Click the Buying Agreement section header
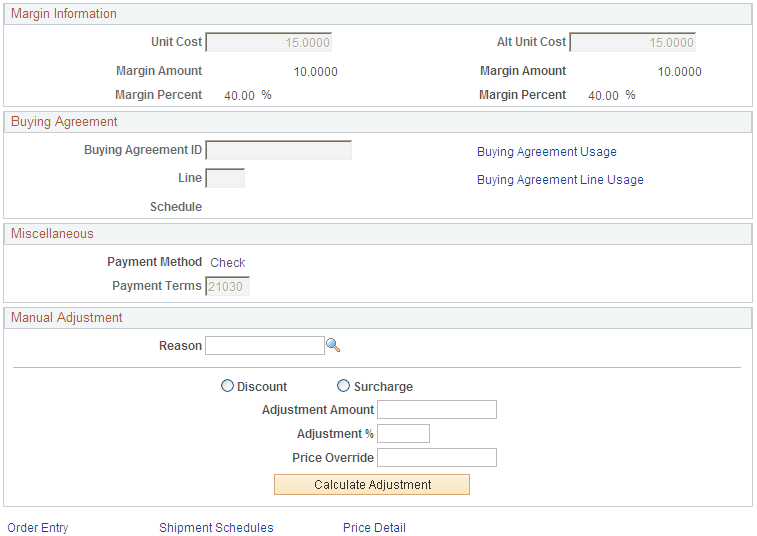Screen dimensions: 757x536 (x=378, y=122)
